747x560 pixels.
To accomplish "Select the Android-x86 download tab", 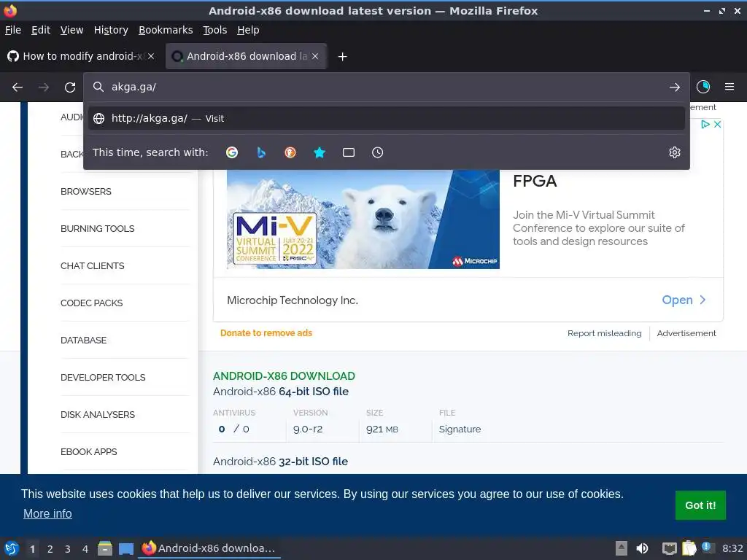I will 247,56.
